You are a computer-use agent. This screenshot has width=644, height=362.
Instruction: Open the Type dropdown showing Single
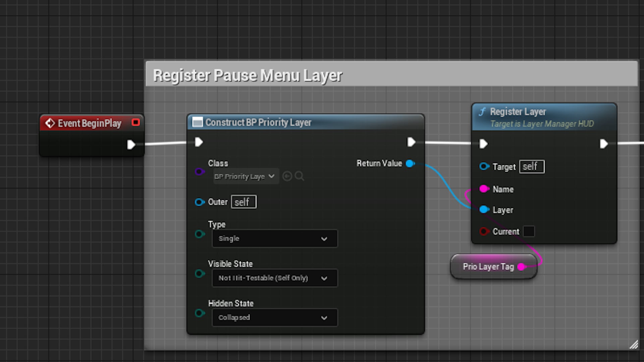point(274,238)
